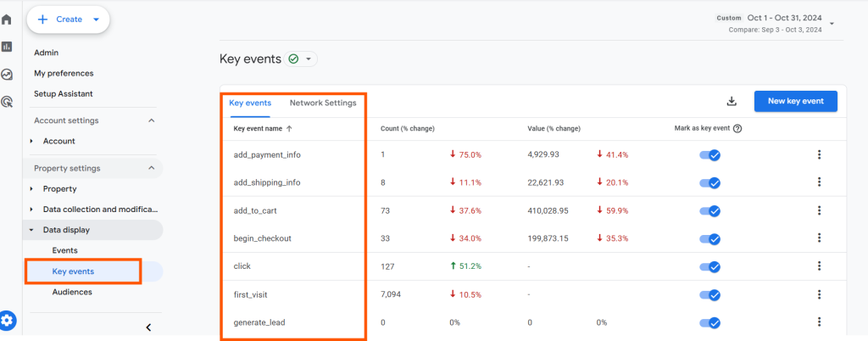The image size is (868, 341).
Task: Download key events data icon
Action: pos(732,102)
